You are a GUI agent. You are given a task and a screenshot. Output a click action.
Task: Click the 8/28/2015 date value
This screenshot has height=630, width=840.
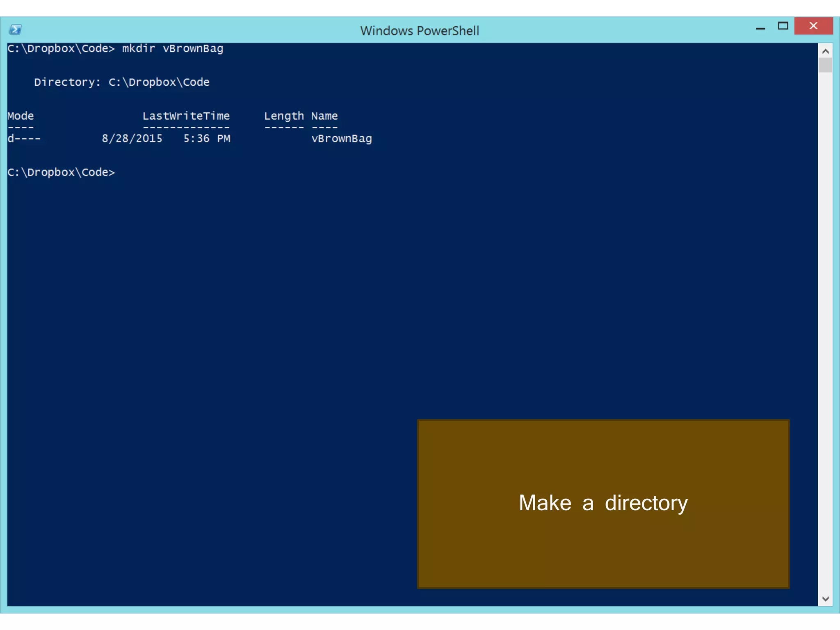pyautogui.click(x=132, y=139)
